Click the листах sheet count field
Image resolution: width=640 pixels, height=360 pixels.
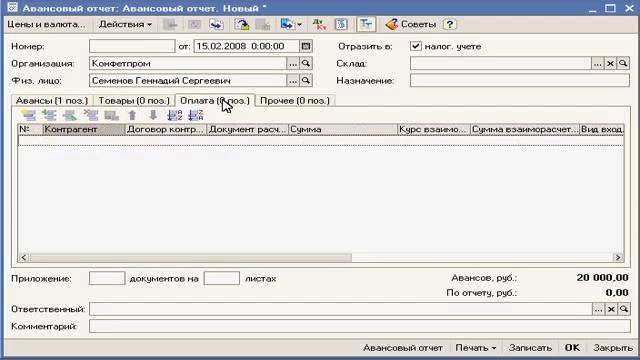coord(222,278)
